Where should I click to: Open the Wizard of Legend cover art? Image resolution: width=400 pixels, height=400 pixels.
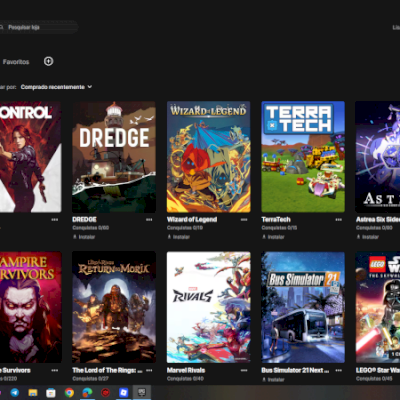click(x=209, y=157)
